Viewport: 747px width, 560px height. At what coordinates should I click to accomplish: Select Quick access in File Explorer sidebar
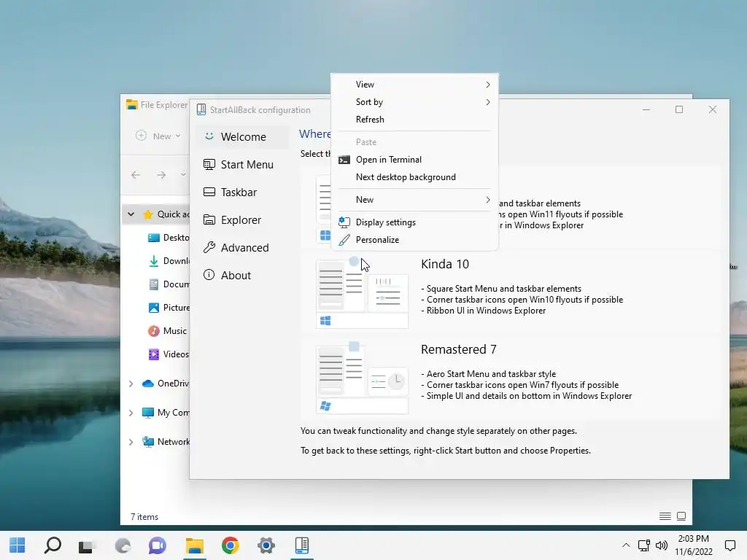(x=166, y=214)
